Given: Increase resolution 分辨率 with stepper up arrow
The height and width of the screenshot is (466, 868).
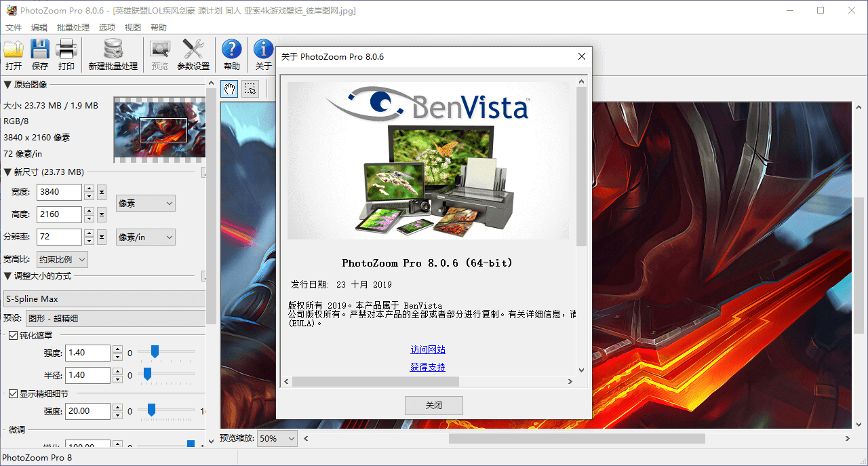Looking at the screenshot, I should coord(89,233).
